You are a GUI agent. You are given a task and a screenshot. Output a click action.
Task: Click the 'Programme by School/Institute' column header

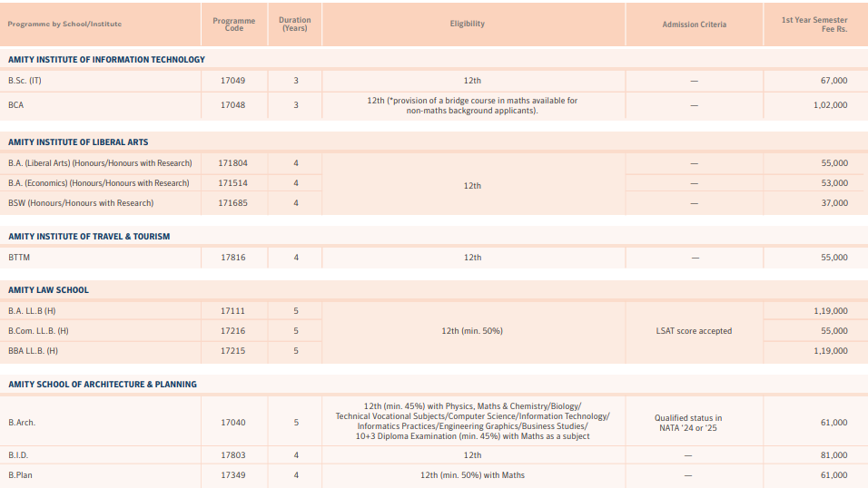pos(64,24)
